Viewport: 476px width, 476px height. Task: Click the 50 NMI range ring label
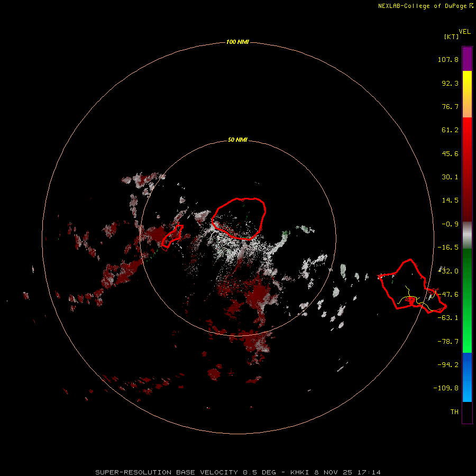(x=237, y=140)
